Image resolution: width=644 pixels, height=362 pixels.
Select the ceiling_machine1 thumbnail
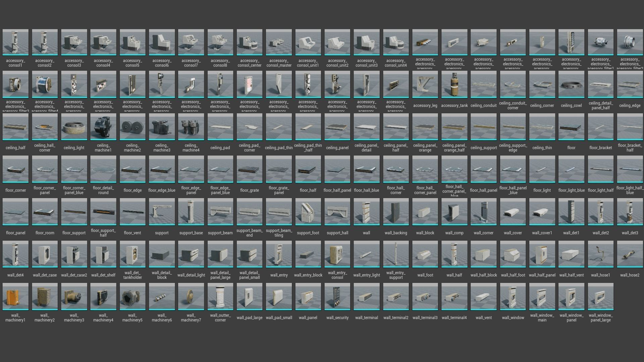tap(103, 127)
